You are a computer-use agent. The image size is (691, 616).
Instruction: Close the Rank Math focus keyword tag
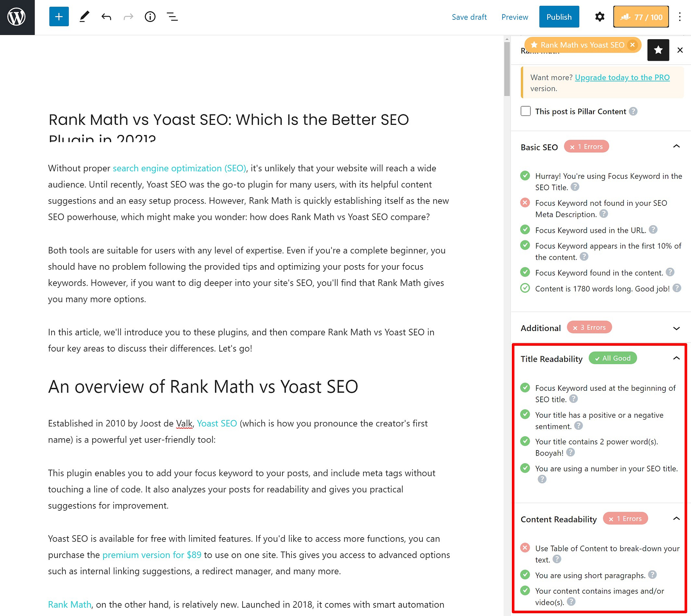pyautogui.click(x=633, y=45)
